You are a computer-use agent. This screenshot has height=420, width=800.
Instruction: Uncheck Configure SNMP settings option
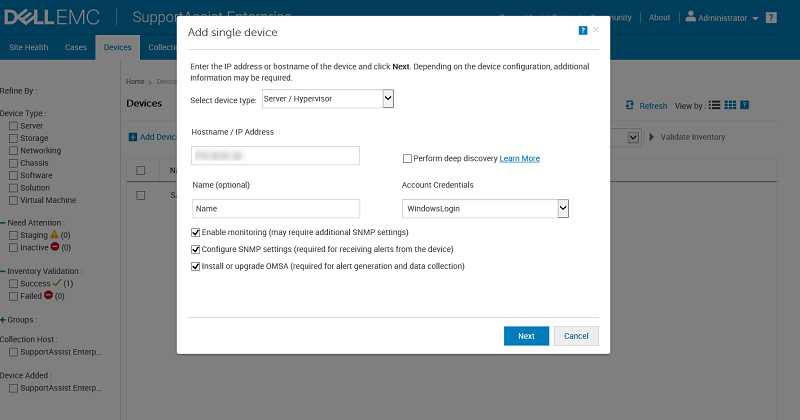coord(195,250)
